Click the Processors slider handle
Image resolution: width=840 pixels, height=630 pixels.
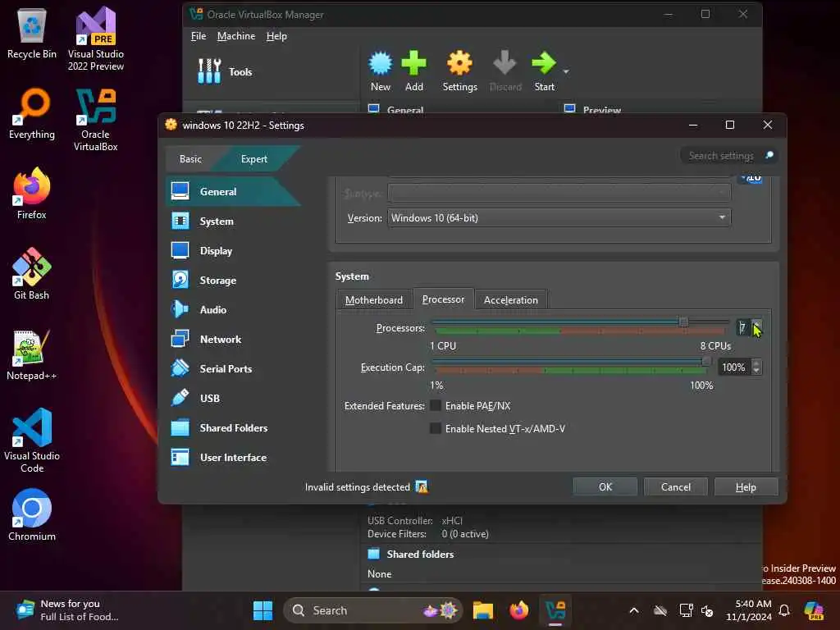(683, 322)
